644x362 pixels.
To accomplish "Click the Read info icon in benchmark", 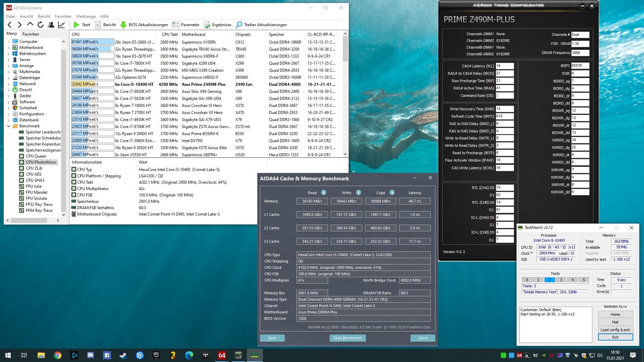I will 323,192.
